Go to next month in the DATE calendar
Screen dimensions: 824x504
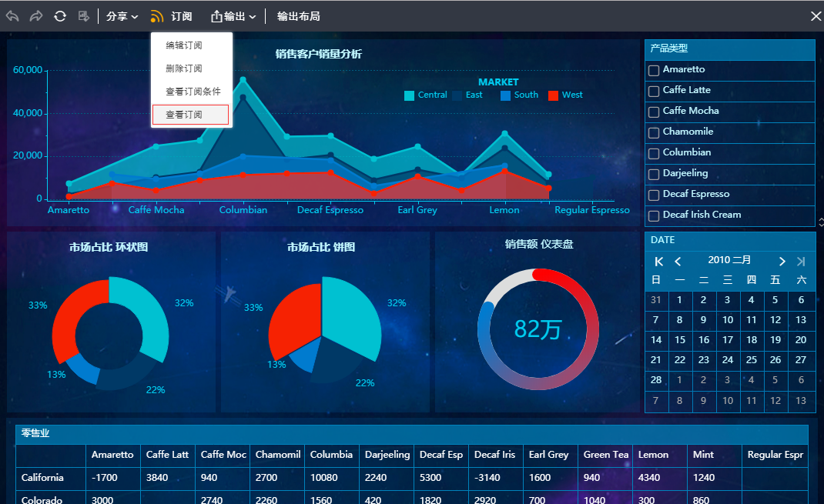point(782,262)
